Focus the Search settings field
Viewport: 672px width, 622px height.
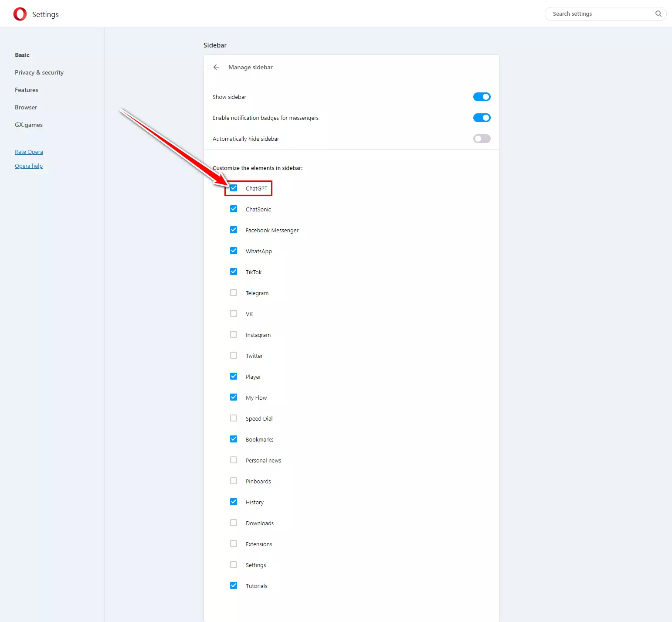[x=606, y=14]
